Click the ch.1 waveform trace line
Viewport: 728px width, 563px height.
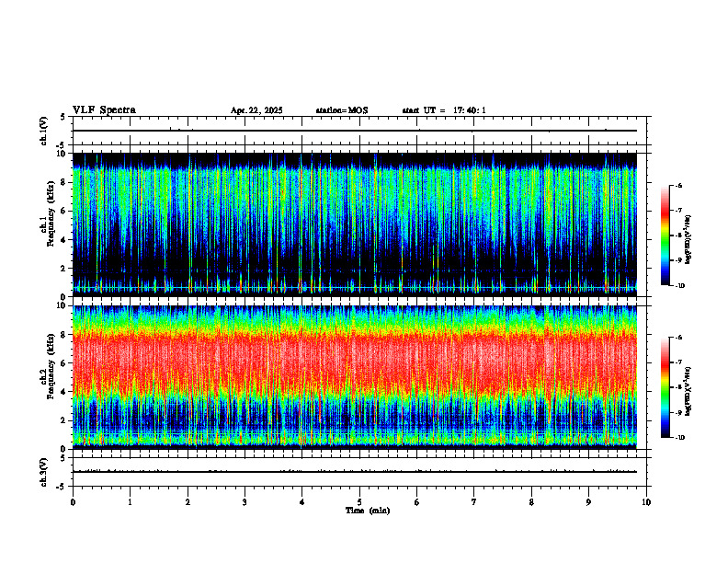coord(355,131)
